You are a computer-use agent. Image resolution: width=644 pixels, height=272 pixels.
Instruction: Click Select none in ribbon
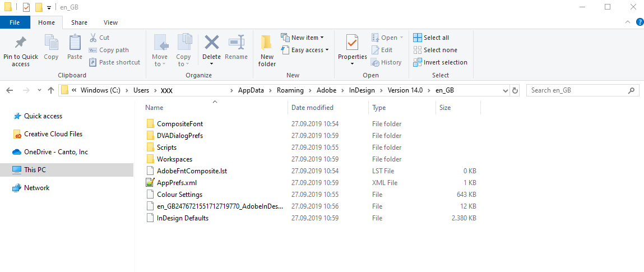[x=435, y=50]
